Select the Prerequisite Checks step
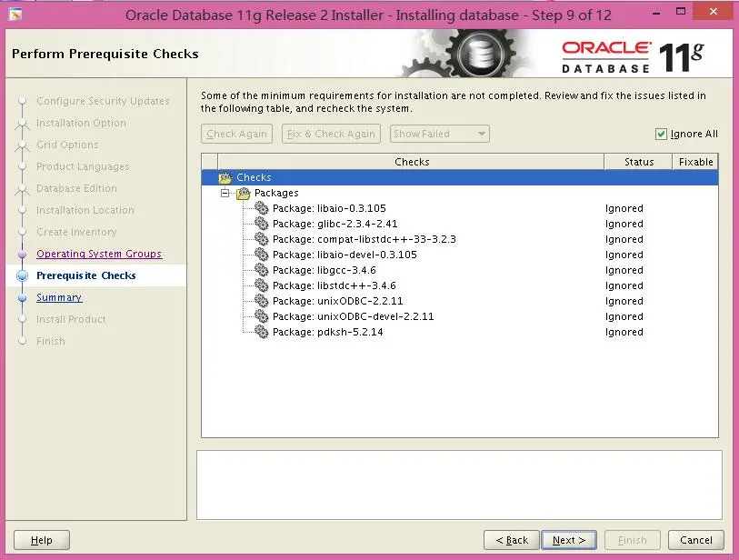739x560 pixels. tap(86, 275)
